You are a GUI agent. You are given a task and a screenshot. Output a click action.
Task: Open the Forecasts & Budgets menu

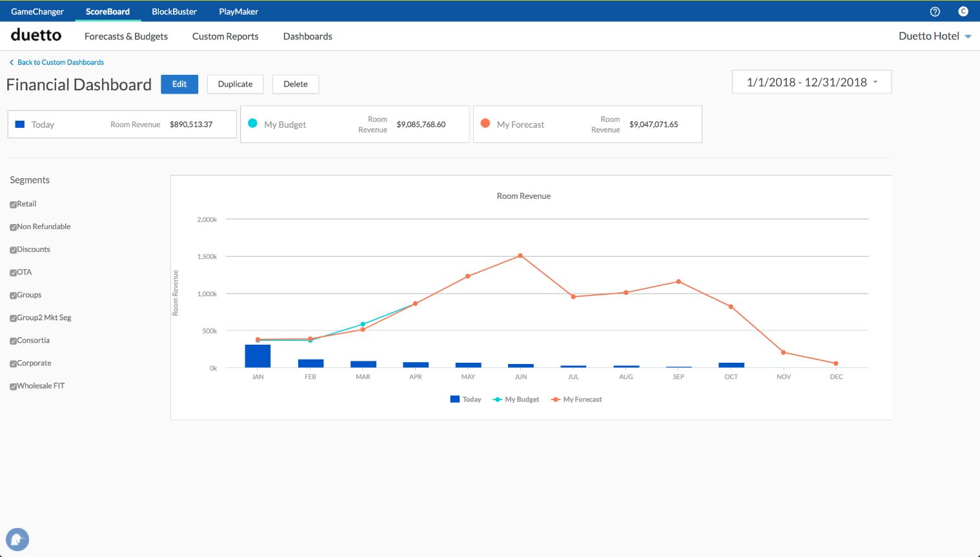click(126, 36)
